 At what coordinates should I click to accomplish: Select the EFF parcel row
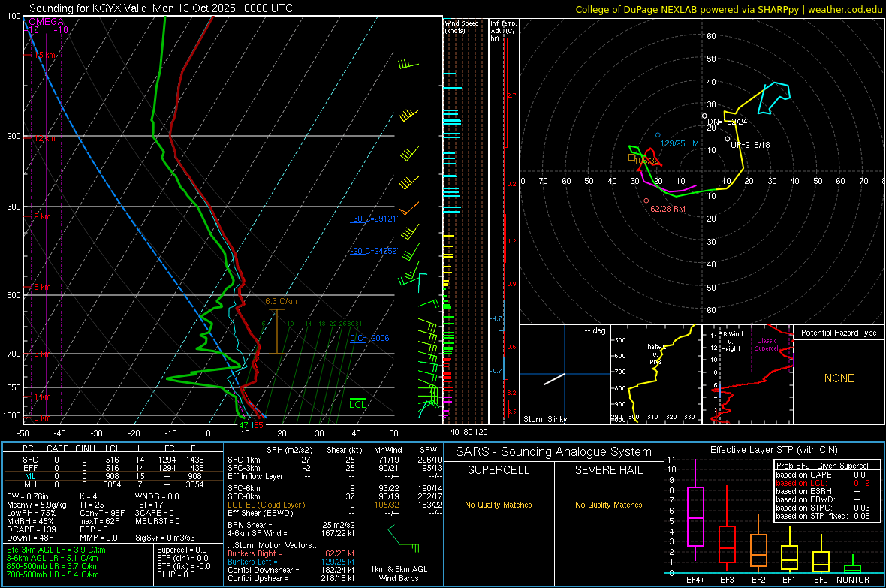click(x=113, y=468)
